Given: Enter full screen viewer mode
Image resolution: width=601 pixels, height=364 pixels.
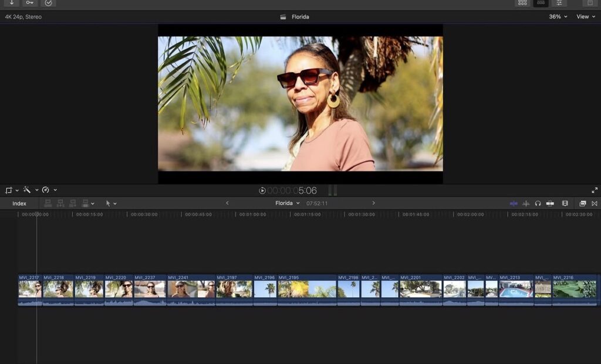Looking at the screenshot, I should (x=595, y=190).
